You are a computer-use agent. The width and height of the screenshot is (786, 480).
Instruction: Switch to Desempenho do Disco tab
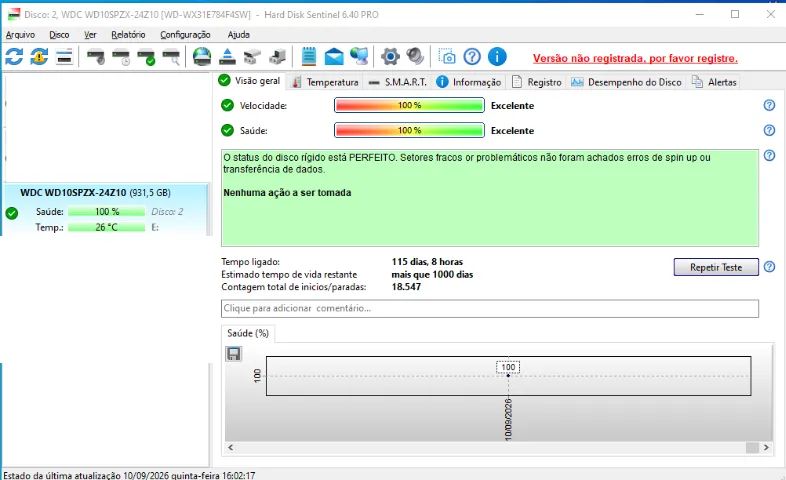(627, 82)
